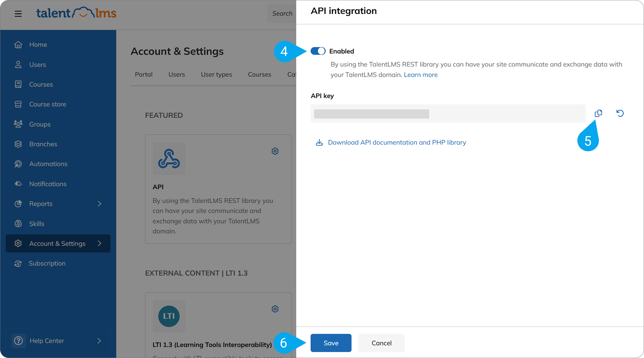Save the API integration settings

(331, 343)
